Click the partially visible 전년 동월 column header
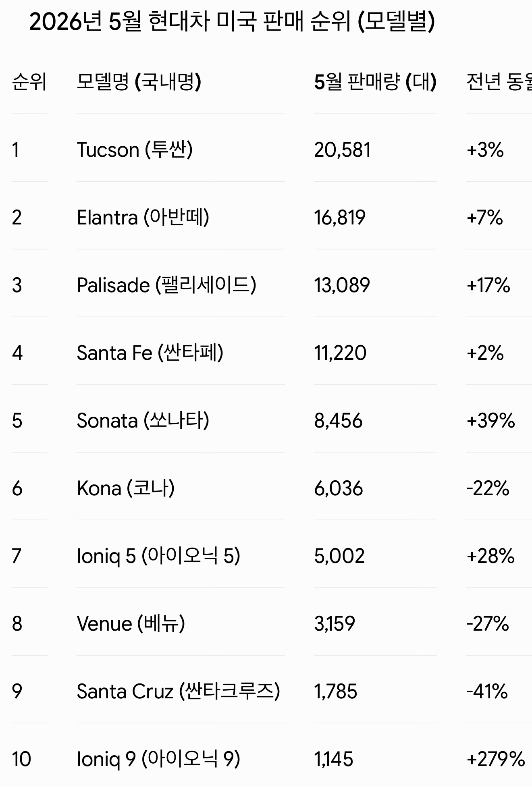 pos(499,82)
